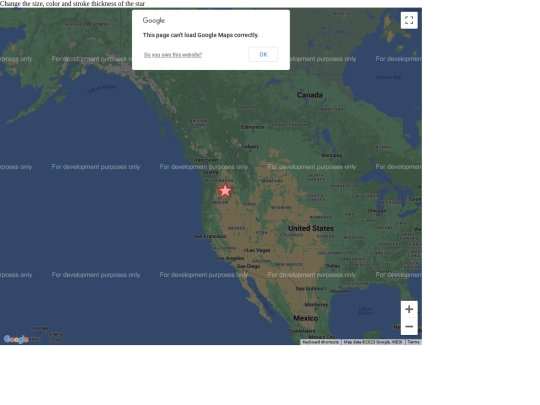
Task: Click the Vancouver city label
Action: pos(207,160)
